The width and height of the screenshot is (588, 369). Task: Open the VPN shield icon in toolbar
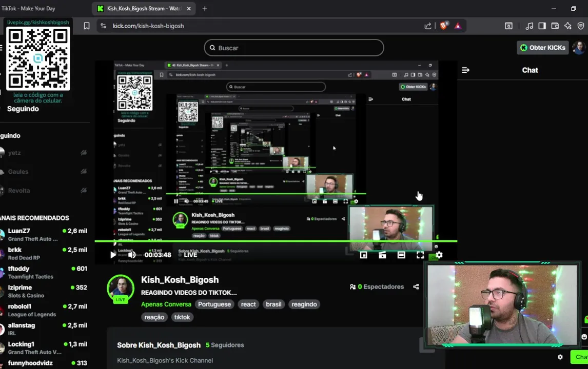click(581, 26)
